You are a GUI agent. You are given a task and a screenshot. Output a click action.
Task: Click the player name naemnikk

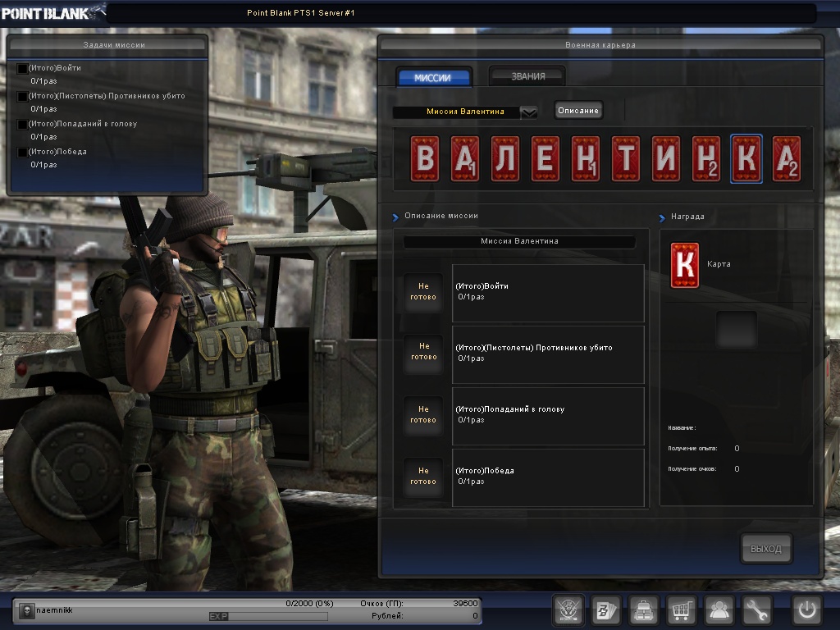click(54, 610)
